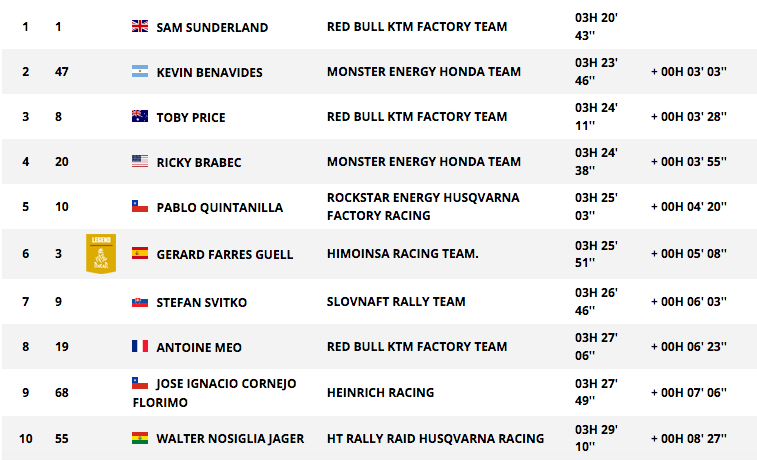Select Slovnaft Rally Team text

pyautogui.click(x=396, y=302)
